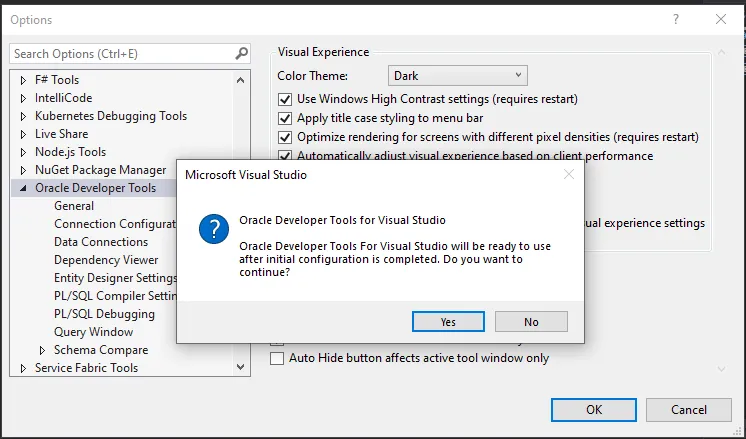Click No in the Oracle configuration dialog
Image resolution: width=746 pixels, height=439 pixels.
pos(531,322)
